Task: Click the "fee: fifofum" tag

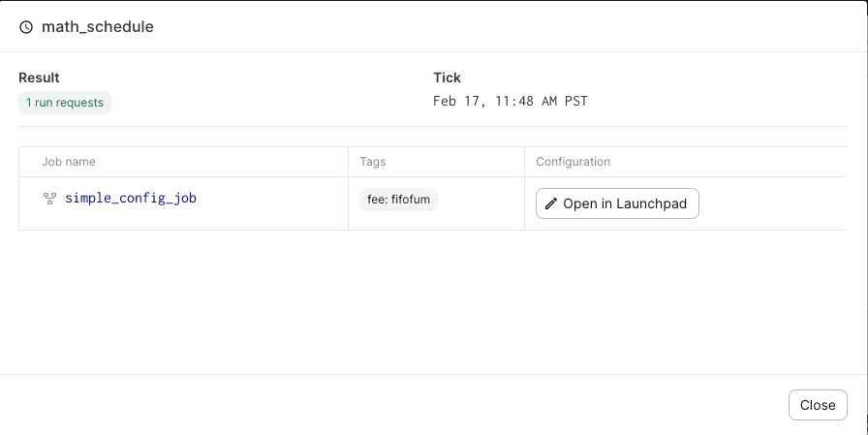Action: pyautogui.click(x=398, y=200)
